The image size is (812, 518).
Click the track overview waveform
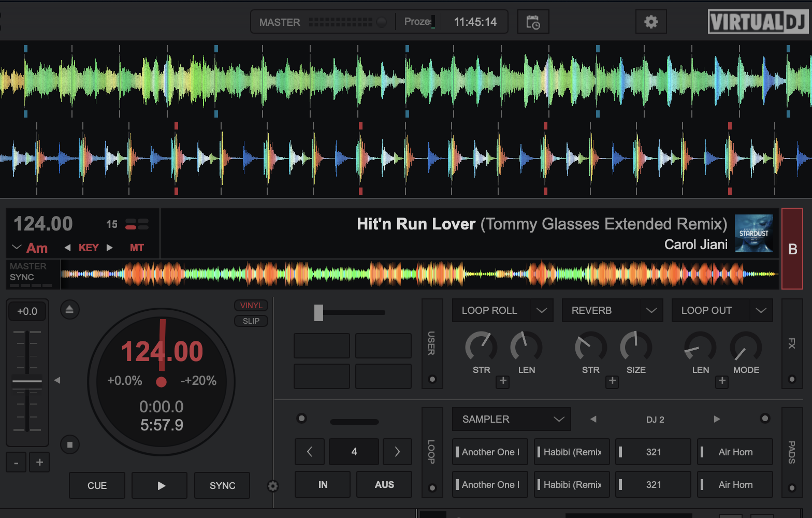click(x=420, y=274)
